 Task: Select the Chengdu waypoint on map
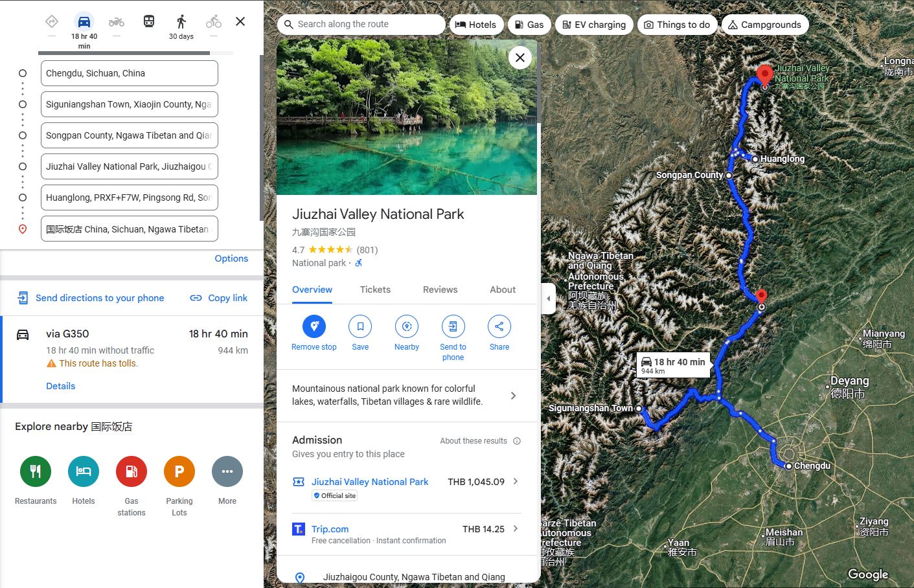pyautogui.click(x=788, y=466)
